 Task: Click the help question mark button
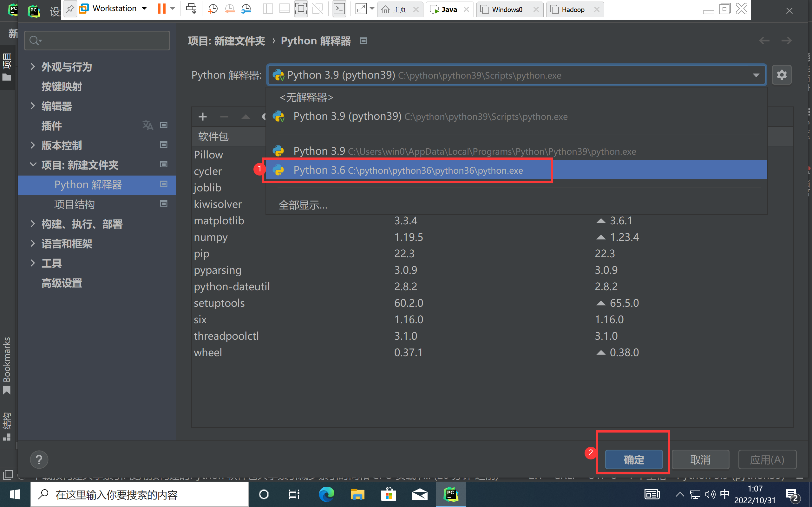click(x=39, y=459)
